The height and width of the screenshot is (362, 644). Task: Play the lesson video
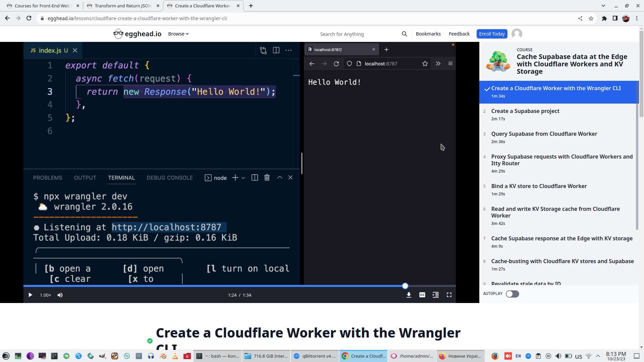[x=30, y=295]
